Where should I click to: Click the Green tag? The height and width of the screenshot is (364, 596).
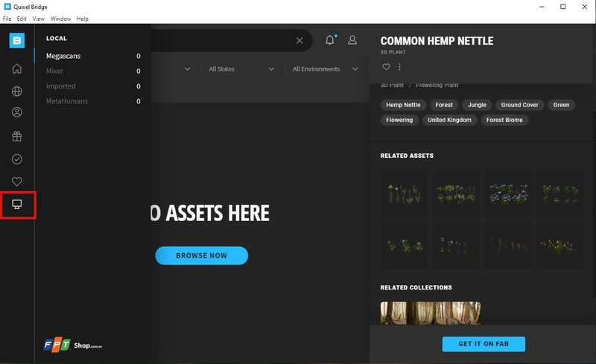click(x=561, y=105)
